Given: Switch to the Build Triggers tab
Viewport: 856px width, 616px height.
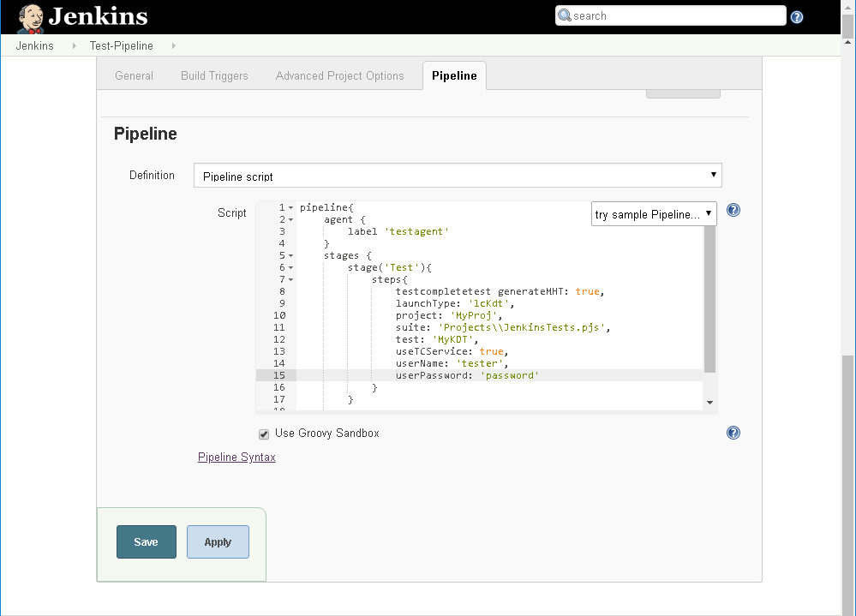Looking at the screenshot, I should click(x=214, y=76).
